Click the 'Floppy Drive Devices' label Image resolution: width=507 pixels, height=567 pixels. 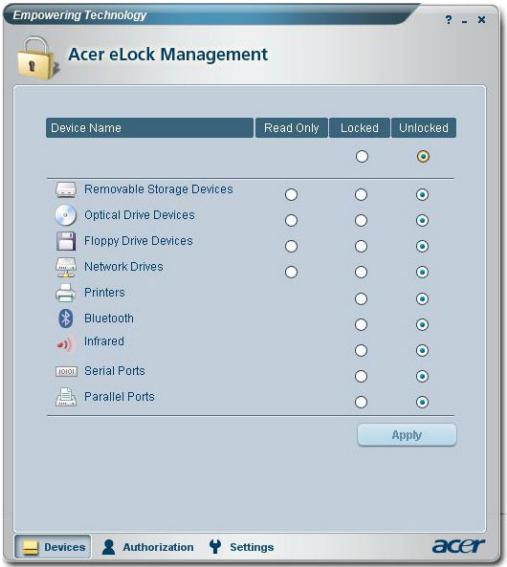pos(138,241)
